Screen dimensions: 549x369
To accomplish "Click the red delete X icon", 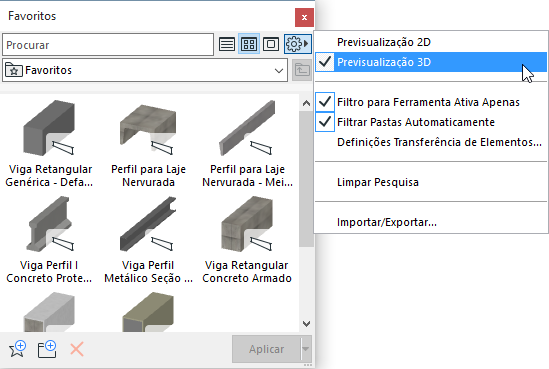I will (x=77, y=349).
